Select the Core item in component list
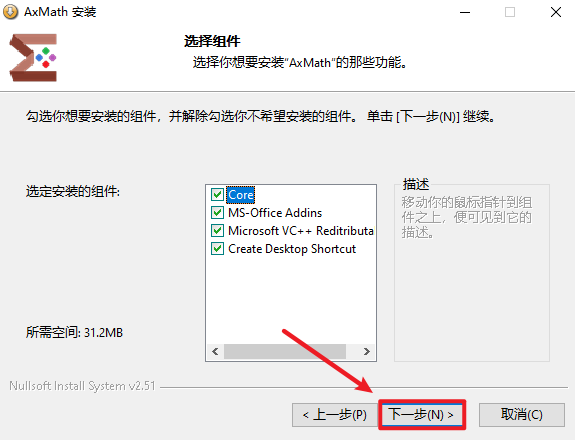The width and height of the screenshot is (575, 440). [x=241, y=195]
